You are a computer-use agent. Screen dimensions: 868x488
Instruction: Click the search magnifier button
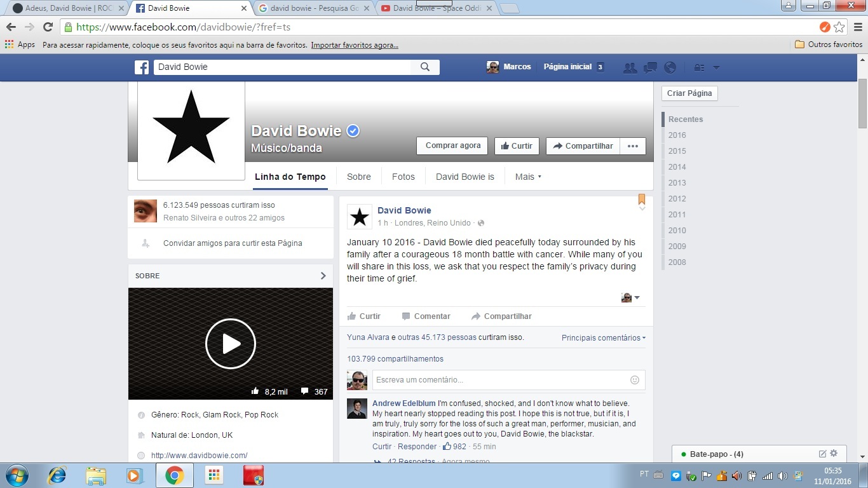point(425,67)
